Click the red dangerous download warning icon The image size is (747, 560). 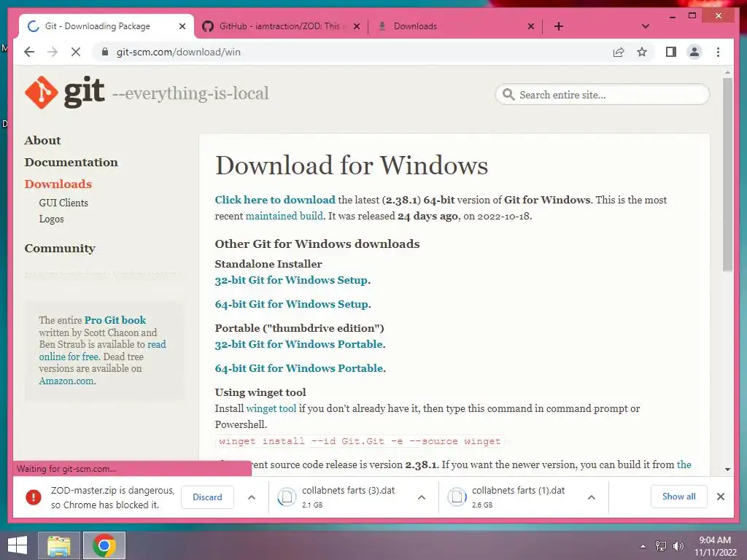(34, 497)
